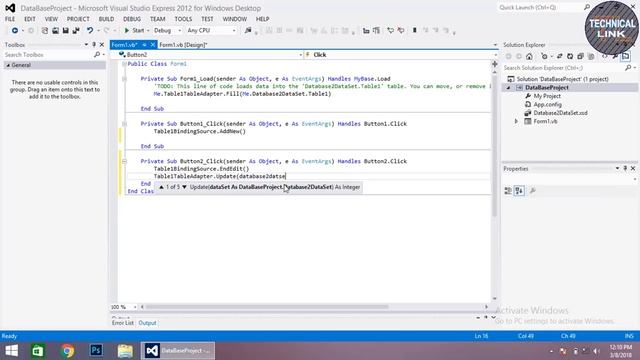Open the Output tab
Image resolution: width=640 pixels, height=360 pixels.
coord(147,323)
